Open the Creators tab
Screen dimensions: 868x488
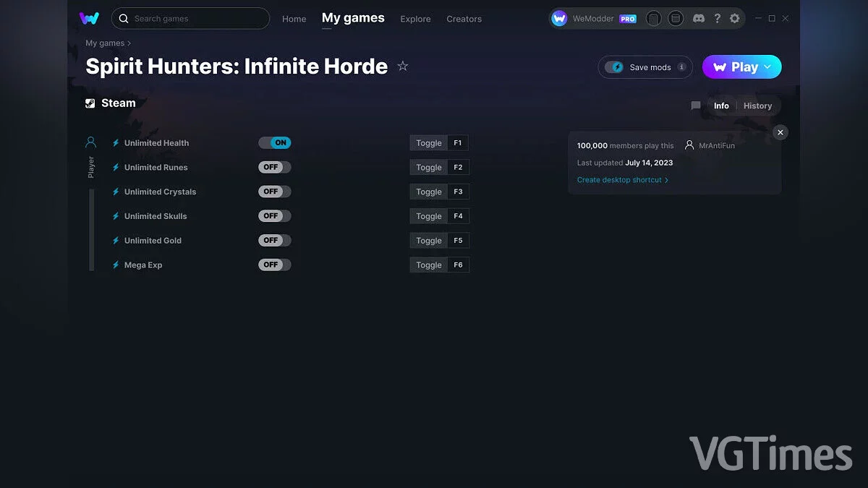[x=464, y=19]
